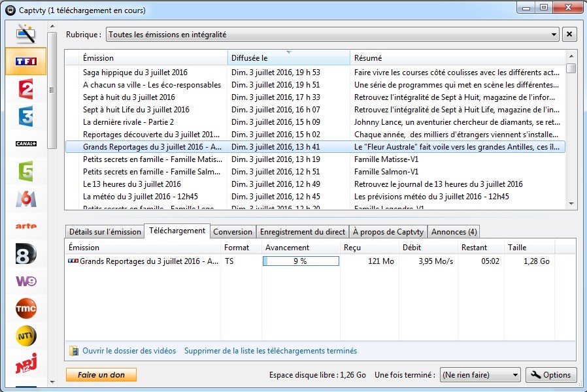
Task: Select the Canal+ channel icon
Action: point(26,144)
